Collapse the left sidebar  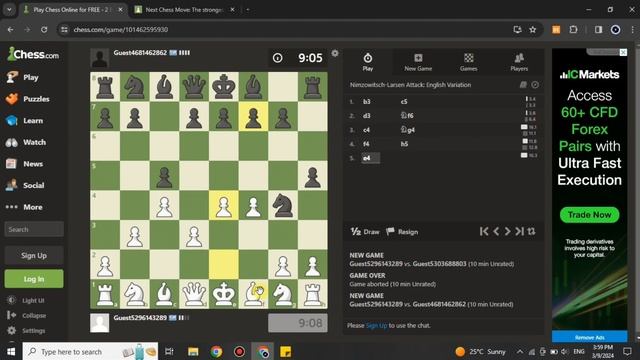pyautogui.click(x=27, y=316)
